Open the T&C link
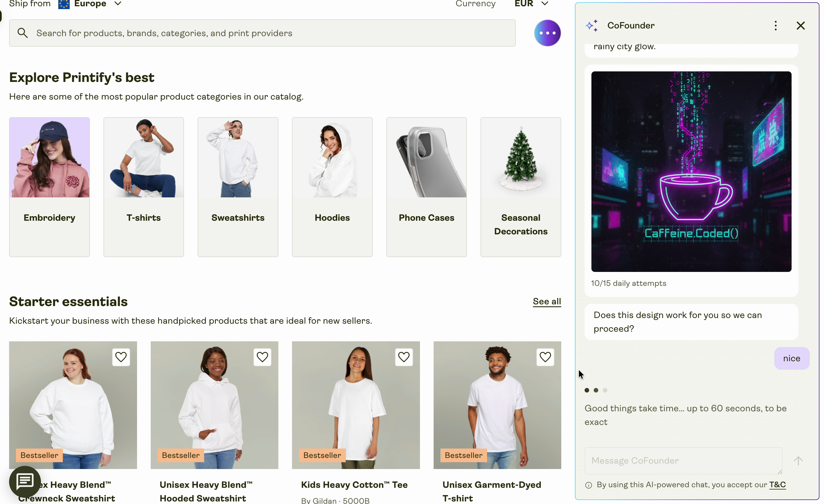824x504 pixels. [x=777, y=485]
